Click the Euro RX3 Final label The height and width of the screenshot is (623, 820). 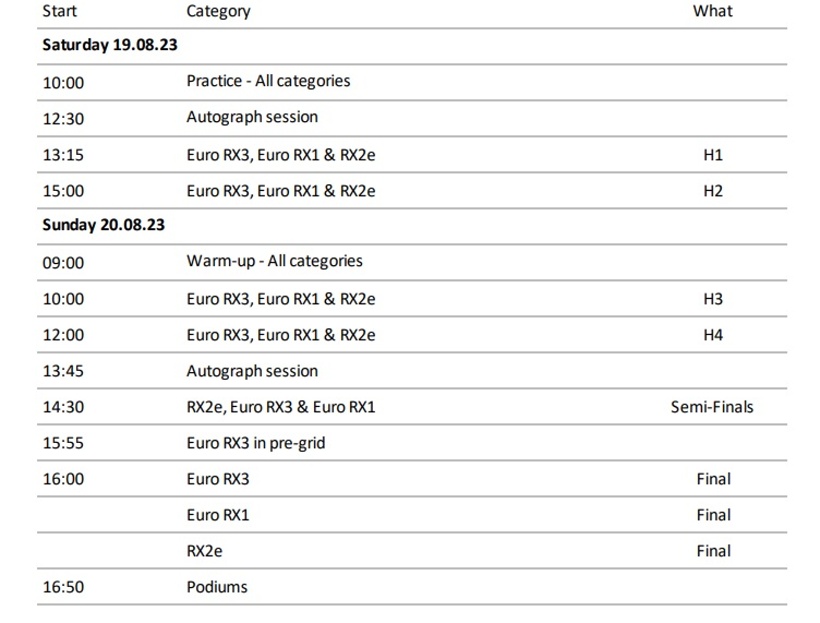713,479
